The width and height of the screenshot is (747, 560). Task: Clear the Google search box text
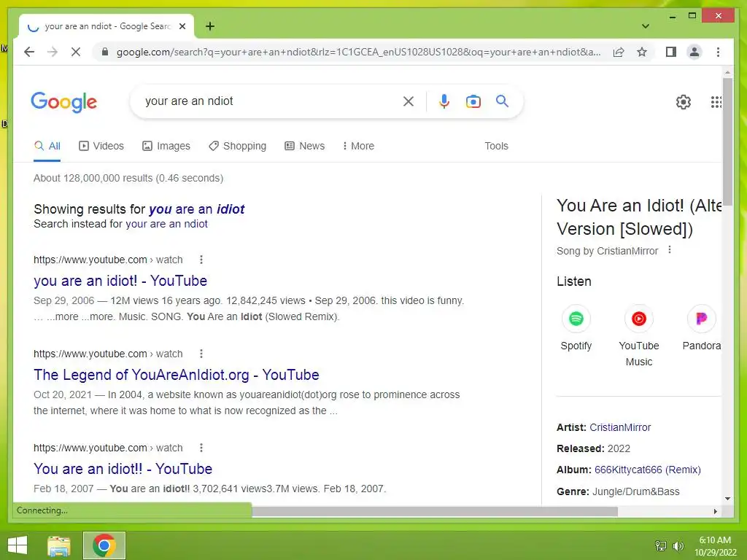coord(409,101)
